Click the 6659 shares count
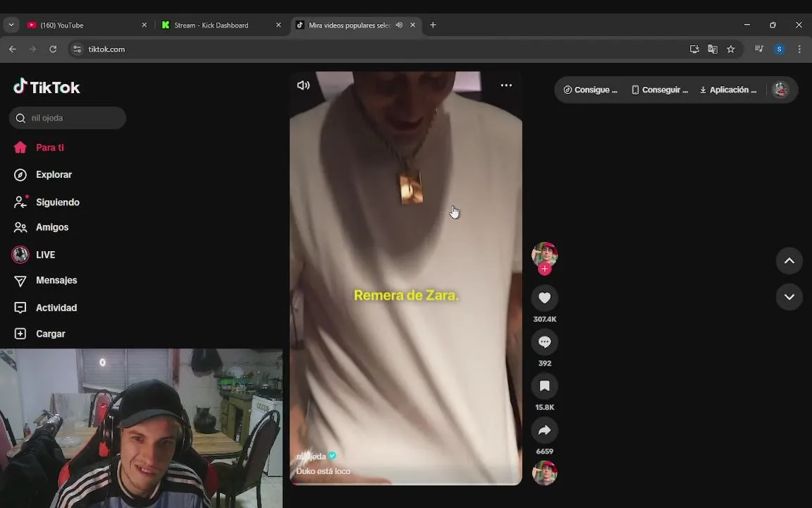The height and width of the screenshot is (508, 812). pyautogui.click(x=545, y=452)
